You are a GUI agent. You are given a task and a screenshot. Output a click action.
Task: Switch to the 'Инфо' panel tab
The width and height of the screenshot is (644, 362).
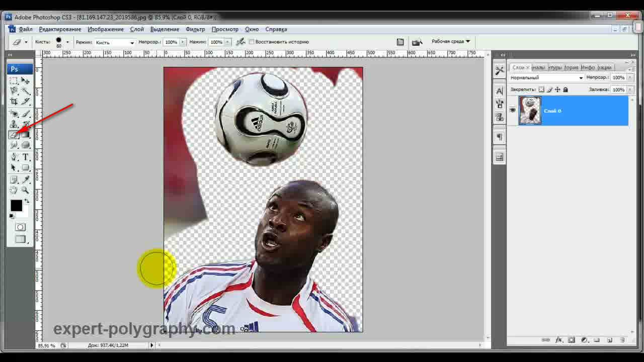[x=587, y=67]
